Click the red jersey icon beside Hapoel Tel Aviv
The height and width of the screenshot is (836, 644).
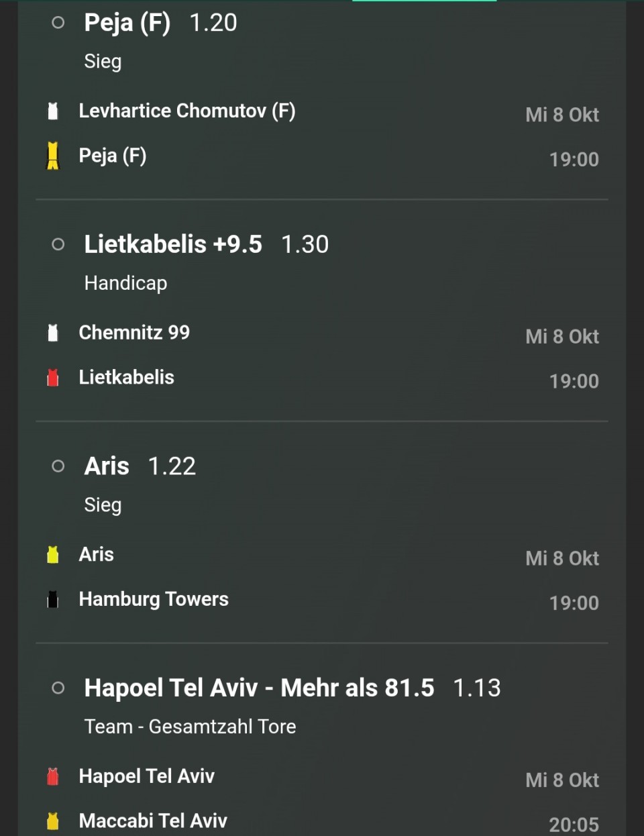pyautogui.click(x=53, y=776)
